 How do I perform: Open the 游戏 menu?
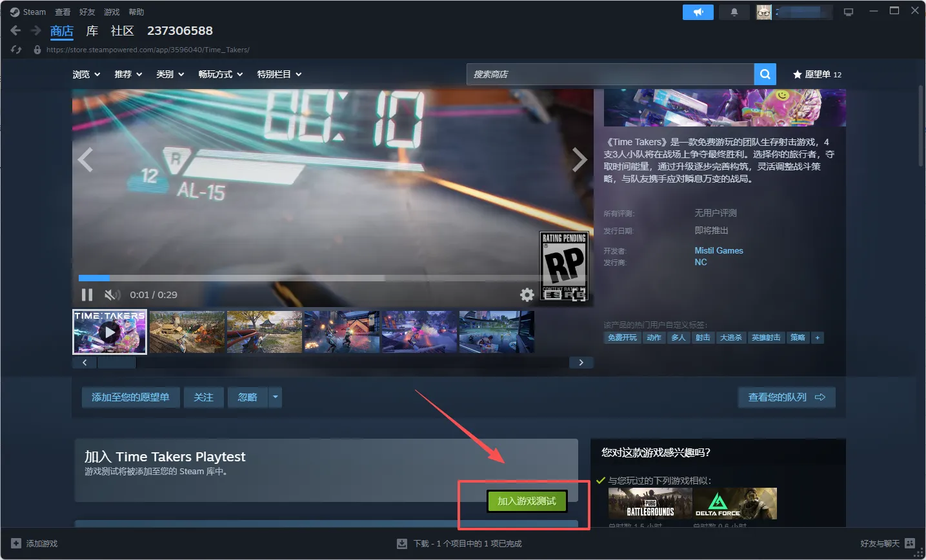pyautogui.click(x=112, y=12)
